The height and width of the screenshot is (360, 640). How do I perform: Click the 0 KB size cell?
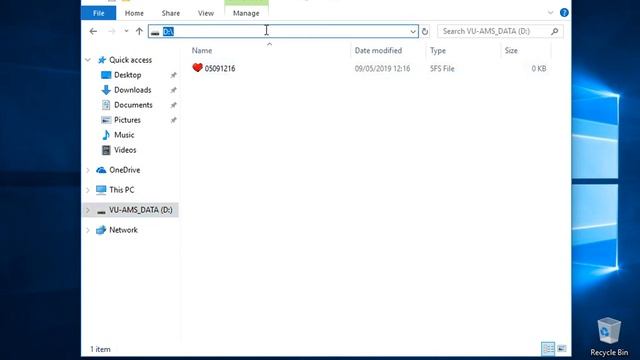coord(539,69)
